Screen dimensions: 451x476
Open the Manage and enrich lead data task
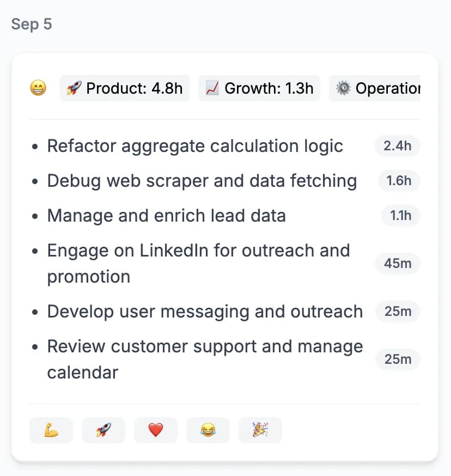(x=166, y=215)
